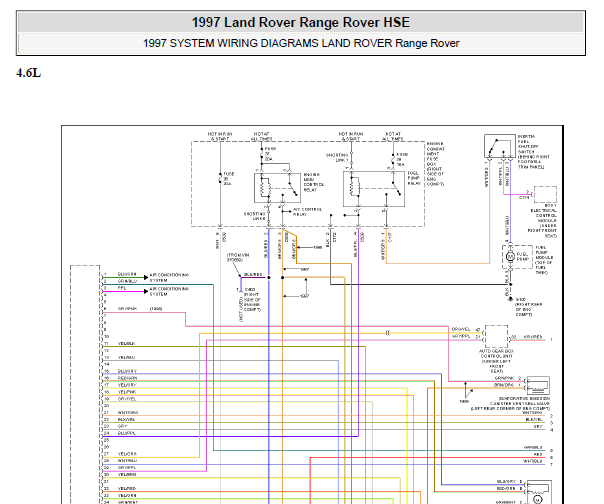The image size is (604, 504).
Task: Click the "BODY ELECTRICAL CONTROL MODULE" label
Action: click(543, 220)
